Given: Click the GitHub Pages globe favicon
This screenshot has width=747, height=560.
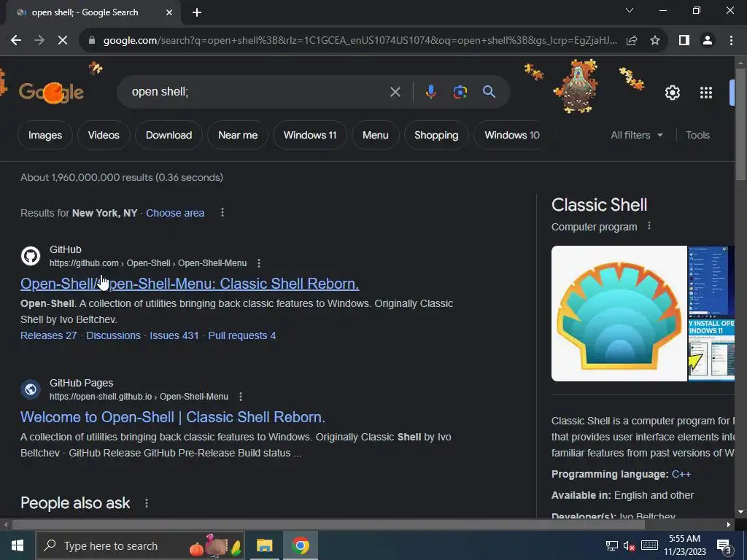Looking at the screenshot, I should point(31,389).
